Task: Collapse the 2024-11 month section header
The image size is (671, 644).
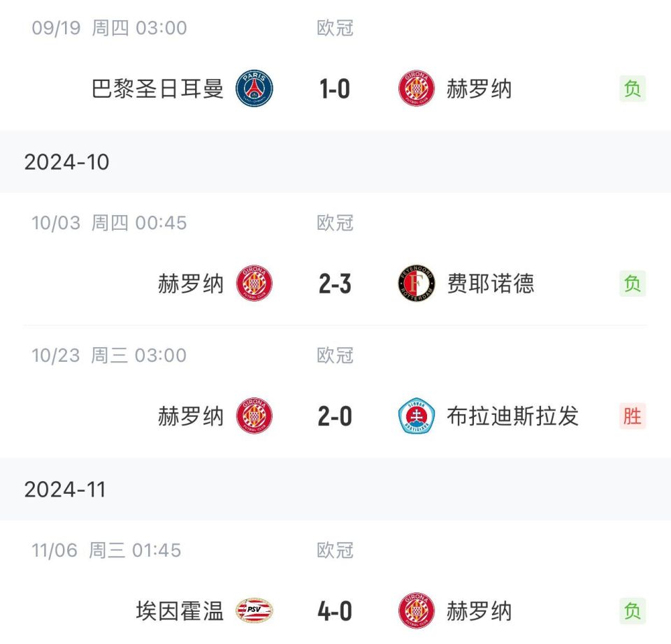Action: click(66, 490)
